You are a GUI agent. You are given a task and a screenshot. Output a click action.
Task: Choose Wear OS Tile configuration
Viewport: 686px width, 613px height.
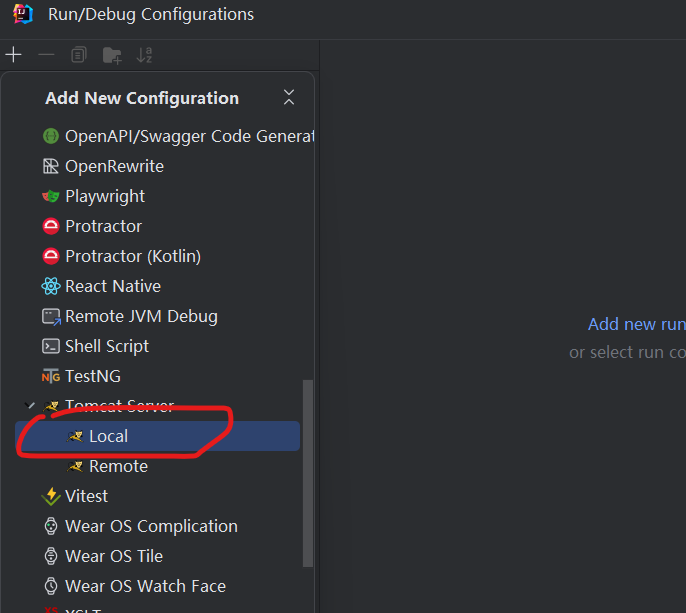[103, 556]
